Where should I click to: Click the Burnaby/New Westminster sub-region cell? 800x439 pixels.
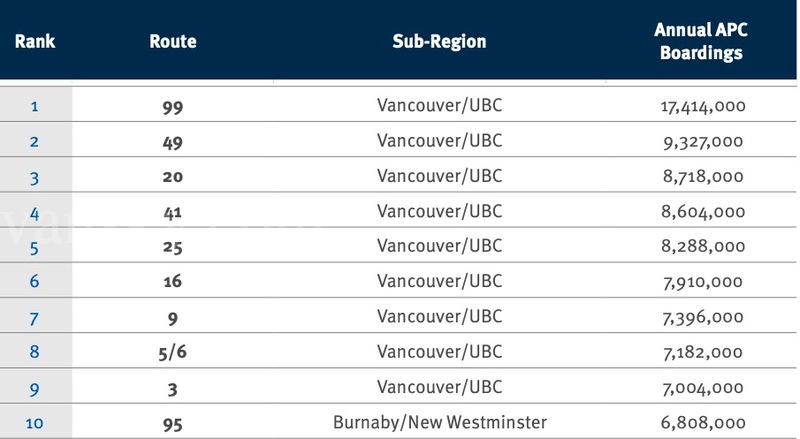439,423
